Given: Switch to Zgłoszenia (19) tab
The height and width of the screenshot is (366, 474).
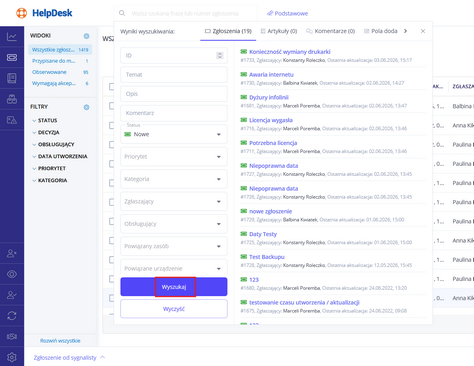Looking at the screenshot, I should 228,31.
